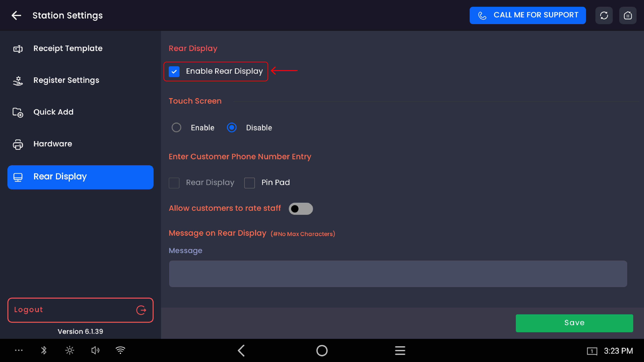Select the Disable touch screen radio
The image size is (644, 362).
click(x=232, y=127)
